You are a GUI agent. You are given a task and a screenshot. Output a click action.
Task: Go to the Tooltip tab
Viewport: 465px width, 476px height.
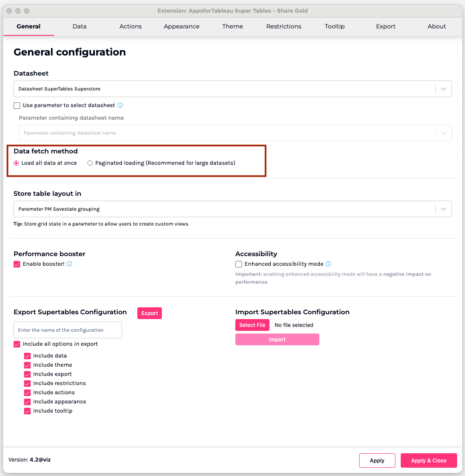point(335,26)
